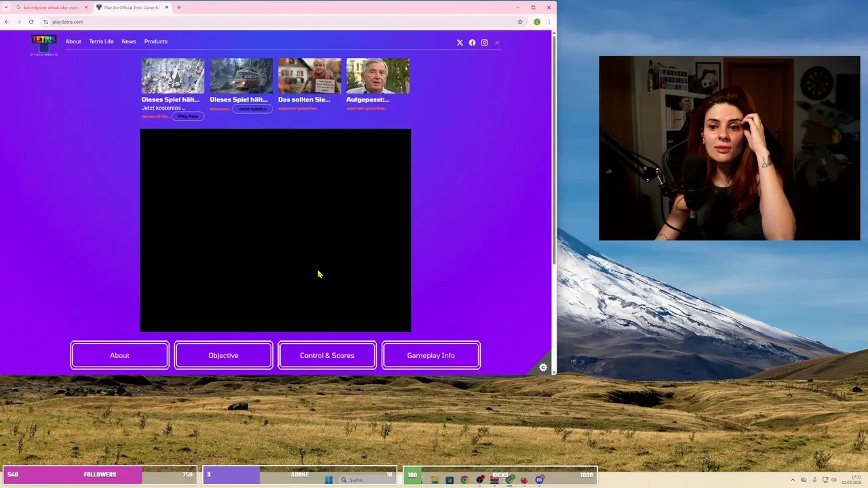Viewport: 868px width, 488px height.
Task: Open the News menu item
Action: [x=129, y=41]
